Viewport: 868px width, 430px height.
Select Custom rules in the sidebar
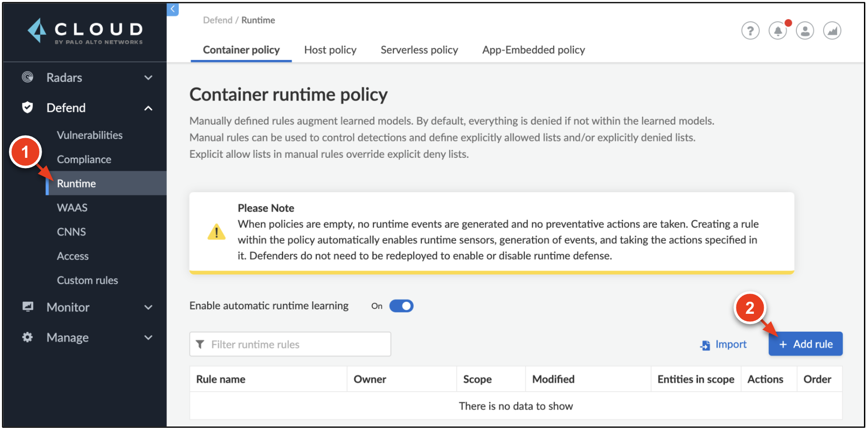88,280
